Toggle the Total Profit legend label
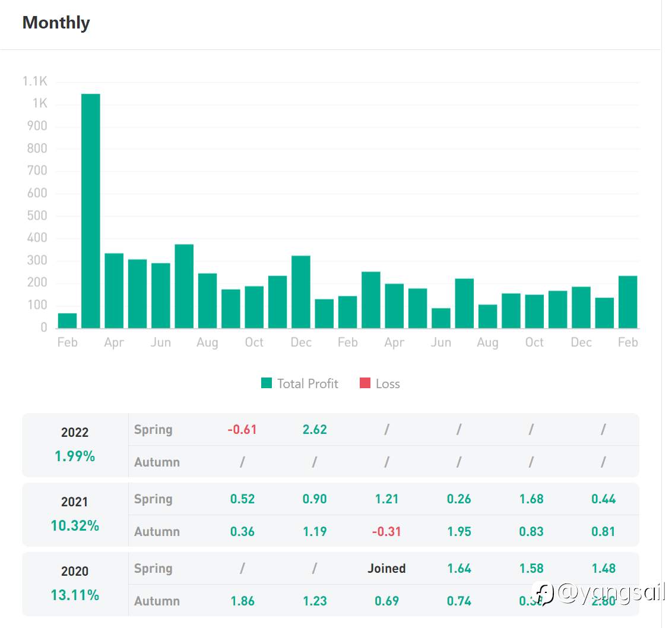This screenshot has height=628, width=672. point(308,383)
